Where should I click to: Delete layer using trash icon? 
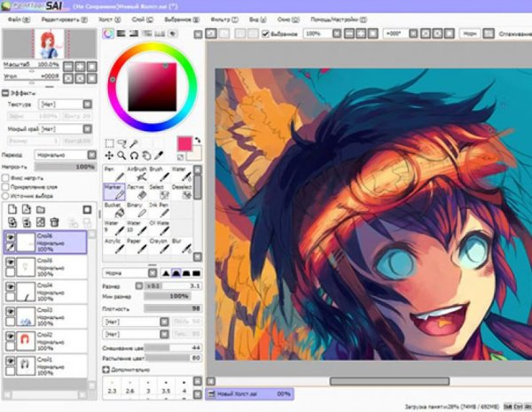pyautogui.click(x=53, y=222)
